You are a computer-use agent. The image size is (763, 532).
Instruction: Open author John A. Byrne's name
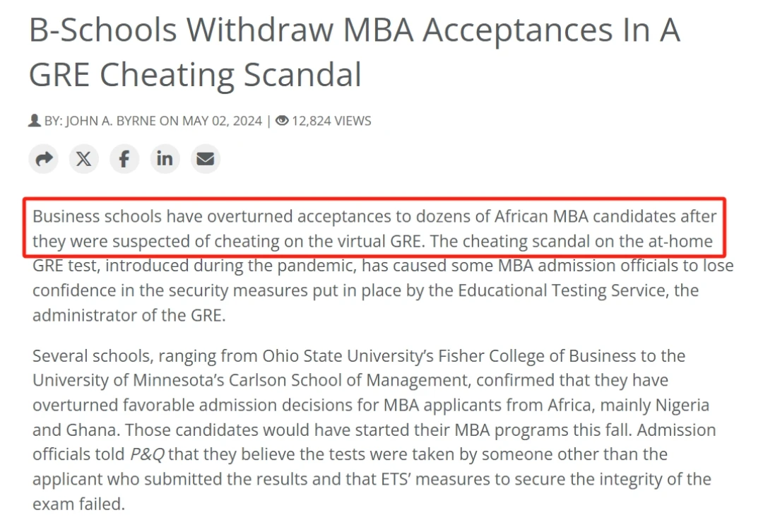click(x=111, y=121)
